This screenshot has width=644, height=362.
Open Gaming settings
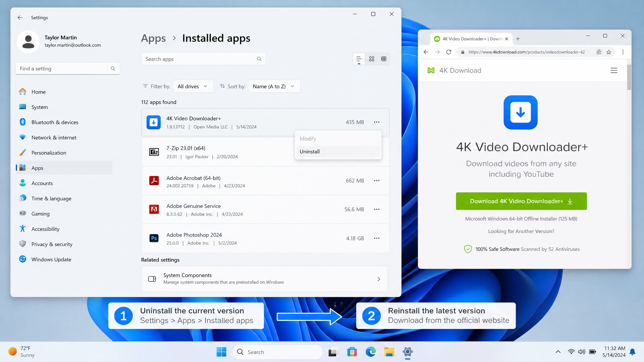point(64,214)
